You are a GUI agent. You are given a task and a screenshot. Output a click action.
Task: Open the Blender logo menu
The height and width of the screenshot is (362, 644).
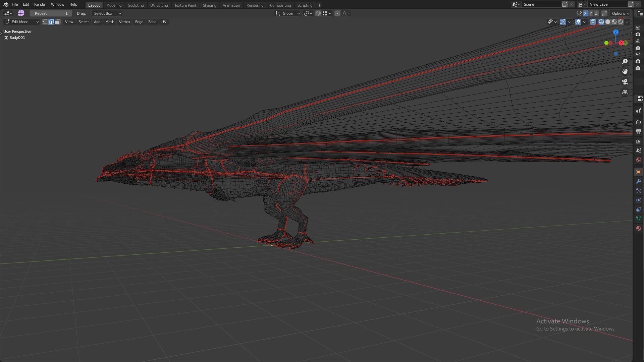click(6, 4)
